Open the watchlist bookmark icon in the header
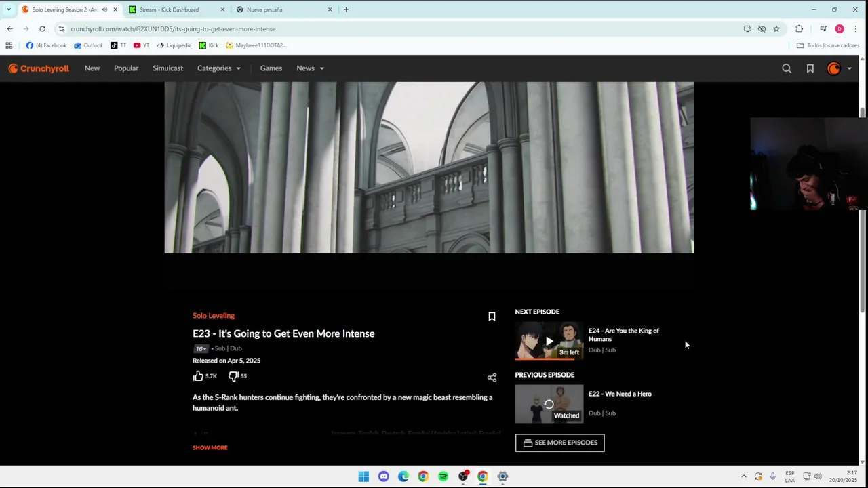This screenshot has width=868, height=488. 810,68
